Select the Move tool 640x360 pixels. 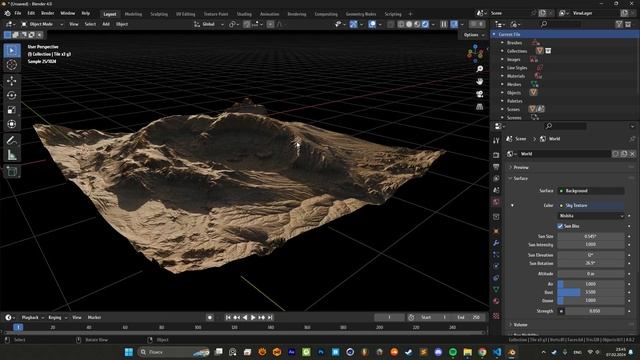[12, 81]
